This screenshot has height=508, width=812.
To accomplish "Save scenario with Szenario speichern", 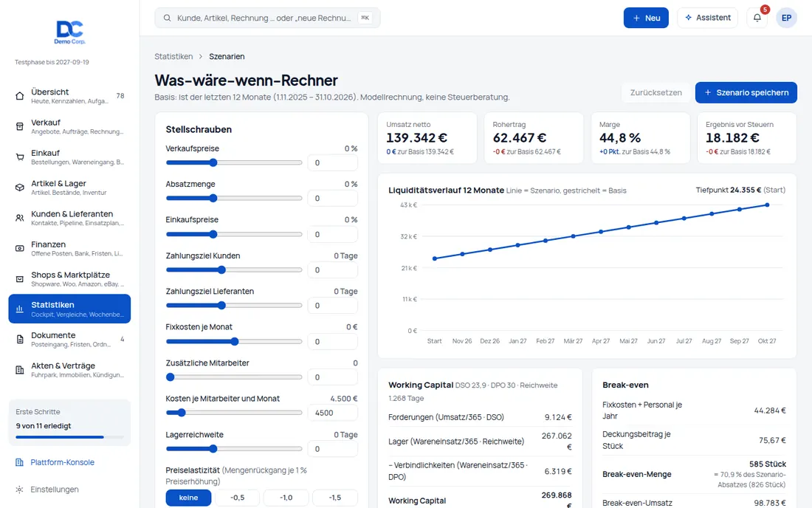I will point(746,93).
